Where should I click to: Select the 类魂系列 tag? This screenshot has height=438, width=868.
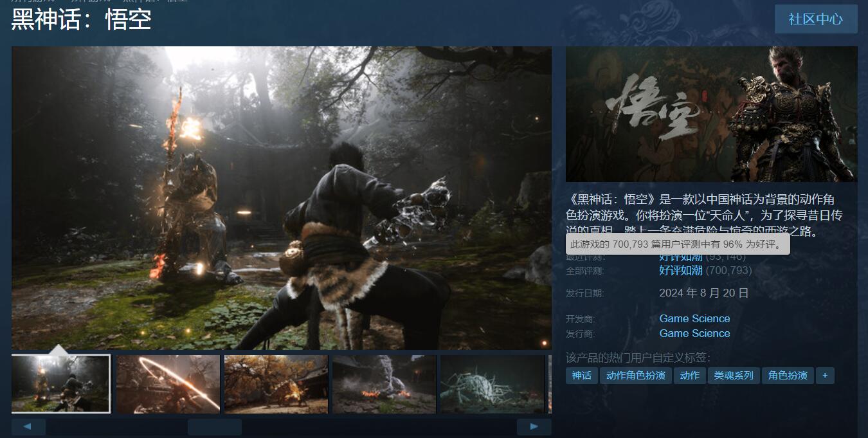pyautogui.click(x=734, y=376)
